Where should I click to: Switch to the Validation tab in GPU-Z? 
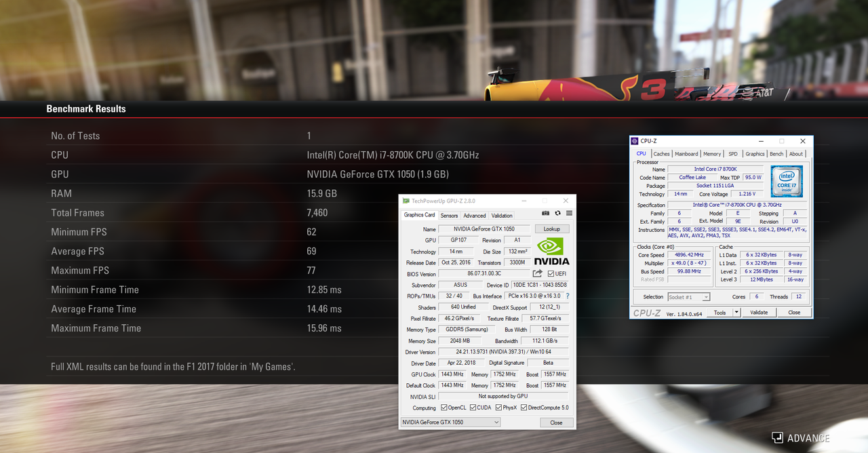(x=502, y=216)
